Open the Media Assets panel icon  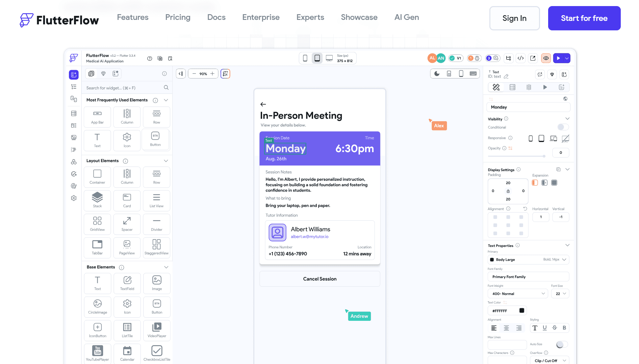coord(74,137)
